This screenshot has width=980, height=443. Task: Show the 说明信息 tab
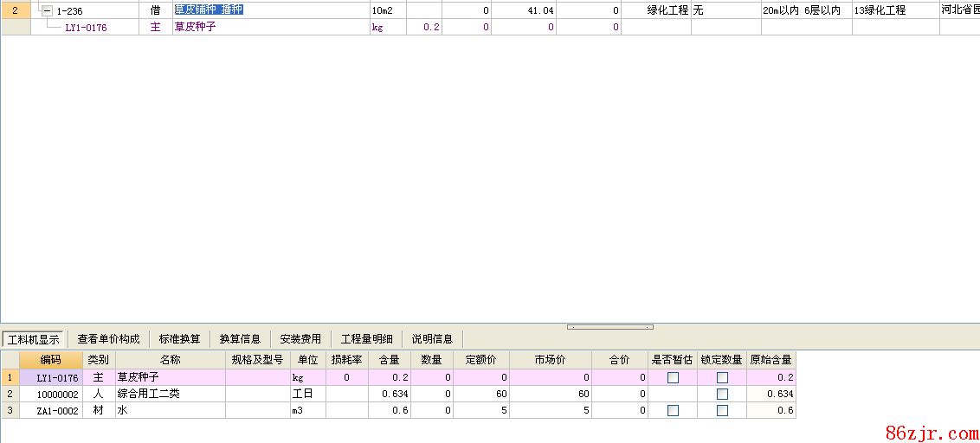pos(432,339)
